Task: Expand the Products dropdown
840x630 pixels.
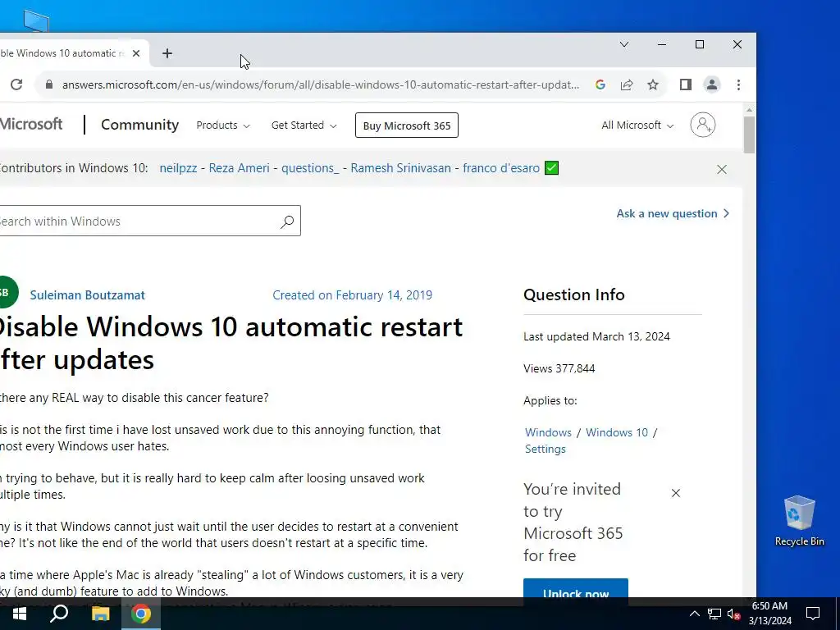Action: (x=223, y=126)
